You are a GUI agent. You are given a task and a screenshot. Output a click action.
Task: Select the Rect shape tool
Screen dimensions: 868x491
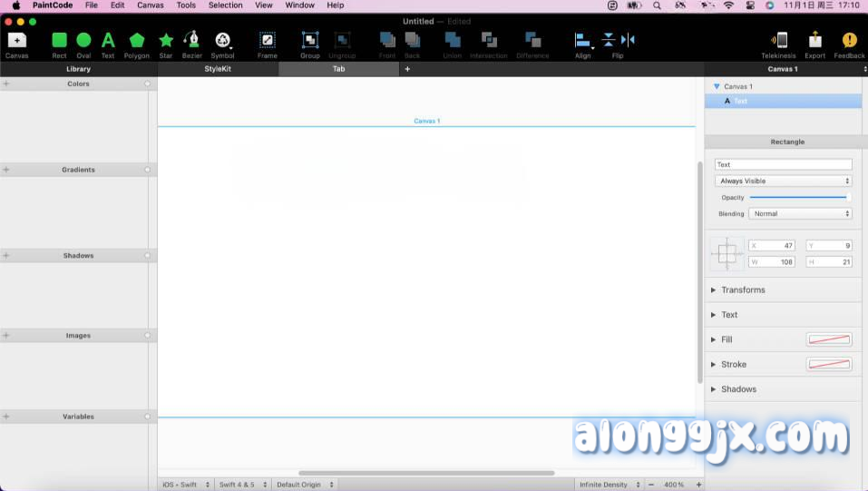click(x=59, y=40)
